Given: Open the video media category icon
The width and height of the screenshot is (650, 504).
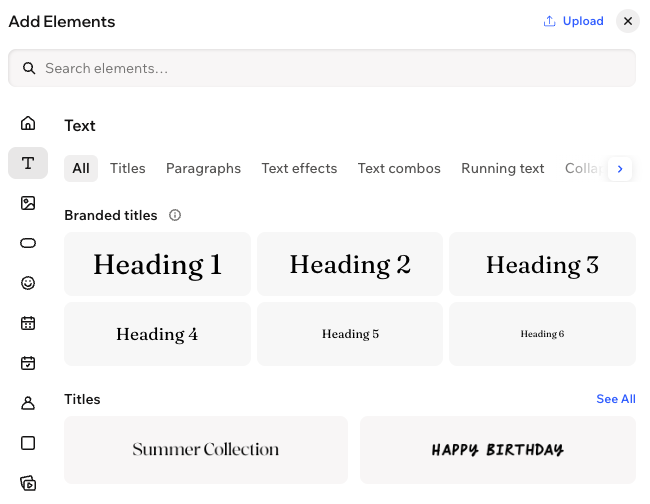Looking at the screenshot, I should pos(28,483).
